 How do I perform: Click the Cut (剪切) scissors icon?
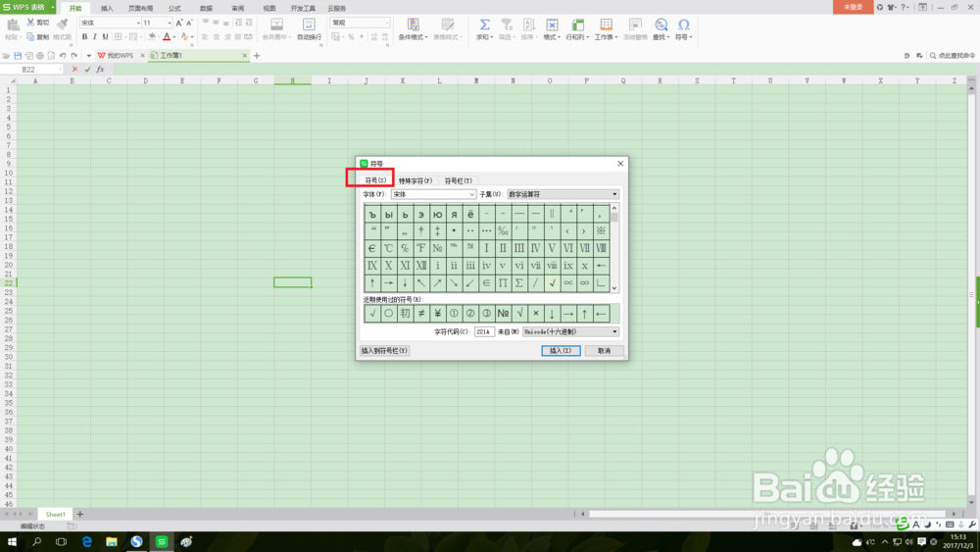tap(30, 23)
